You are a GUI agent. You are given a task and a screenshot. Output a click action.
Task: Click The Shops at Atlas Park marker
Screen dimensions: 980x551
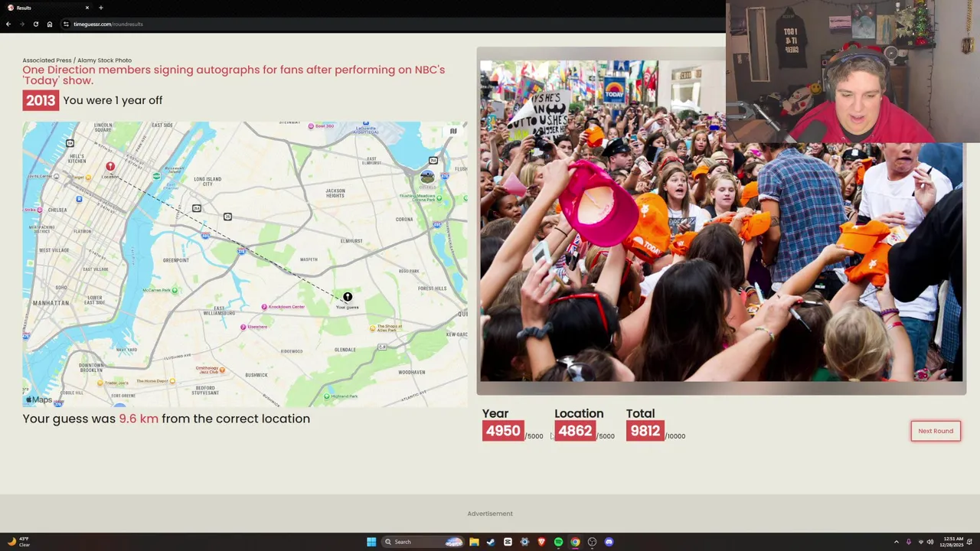[373, 328]
